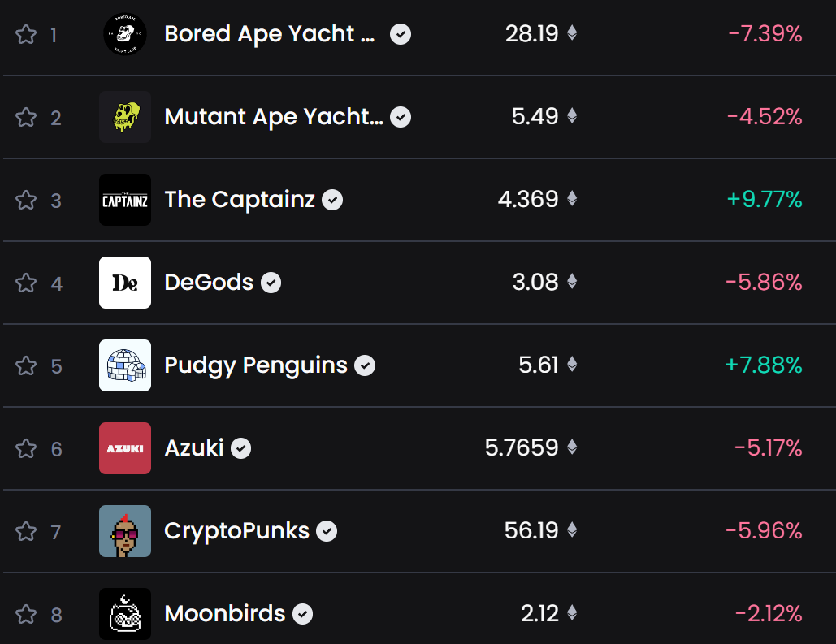Favorite the Moonbirds collection with star

(26, 614)
